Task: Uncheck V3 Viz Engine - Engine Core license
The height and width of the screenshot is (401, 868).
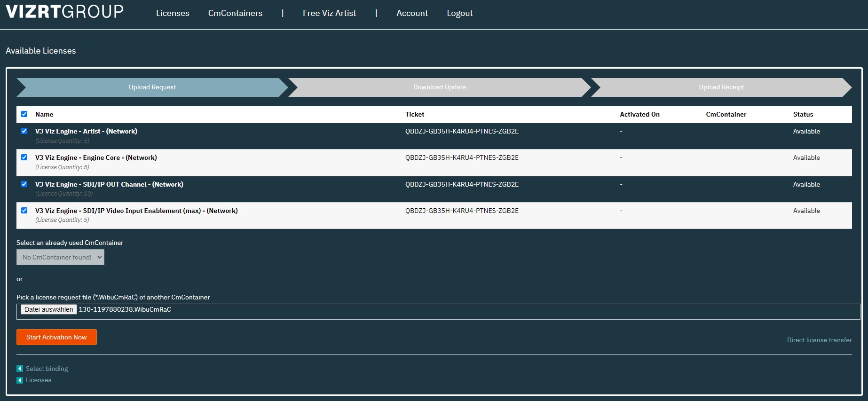Action: (x=24, y=157)
